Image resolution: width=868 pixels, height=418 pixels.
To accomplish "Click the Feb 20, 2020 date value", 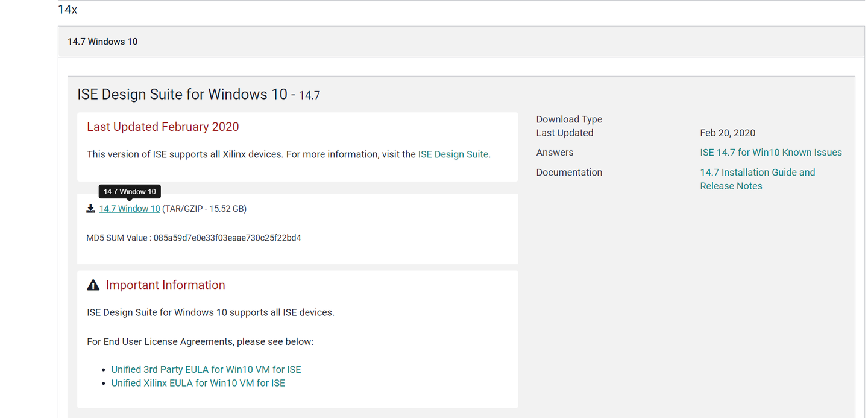I will tap(728, 133).
